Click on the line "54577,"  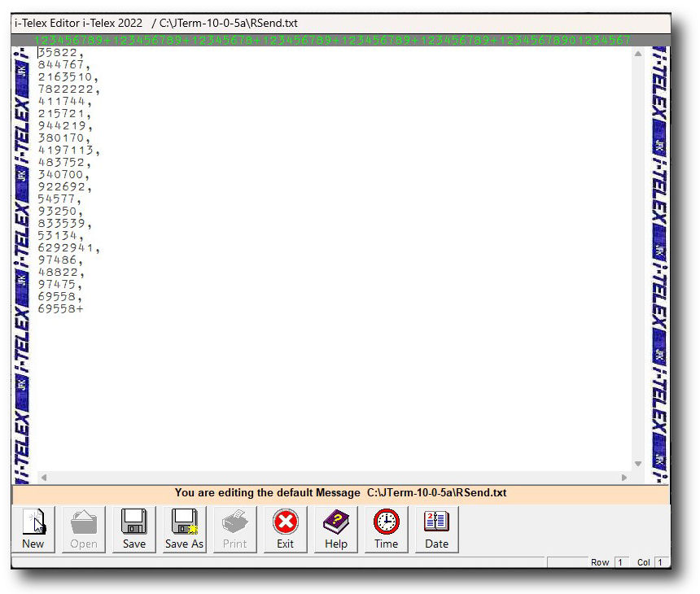[x=59, y=199]
